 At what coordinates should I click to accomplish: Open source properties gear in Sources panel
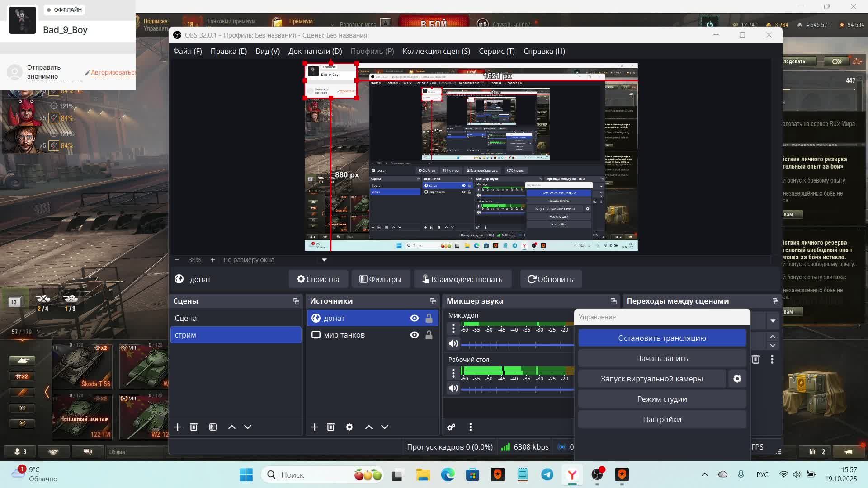coord(349,427)
